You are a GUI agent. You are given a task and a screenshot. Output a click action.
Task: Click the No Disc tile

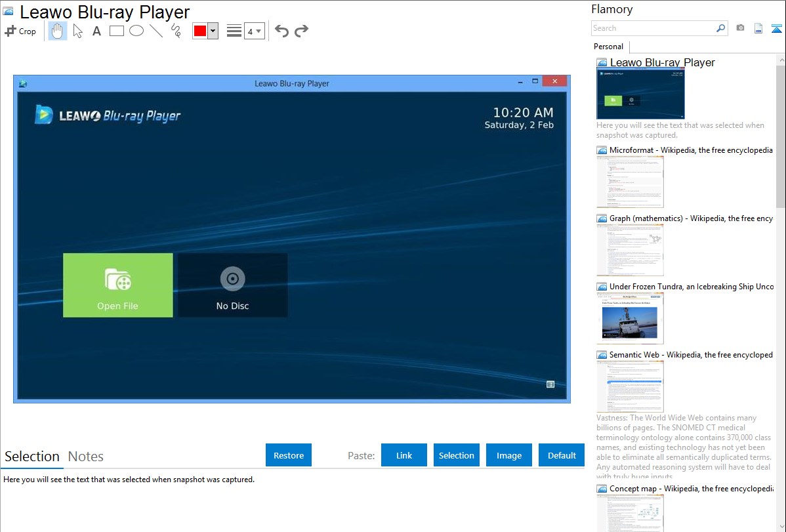pyautogui.click(x=233, y=285)
